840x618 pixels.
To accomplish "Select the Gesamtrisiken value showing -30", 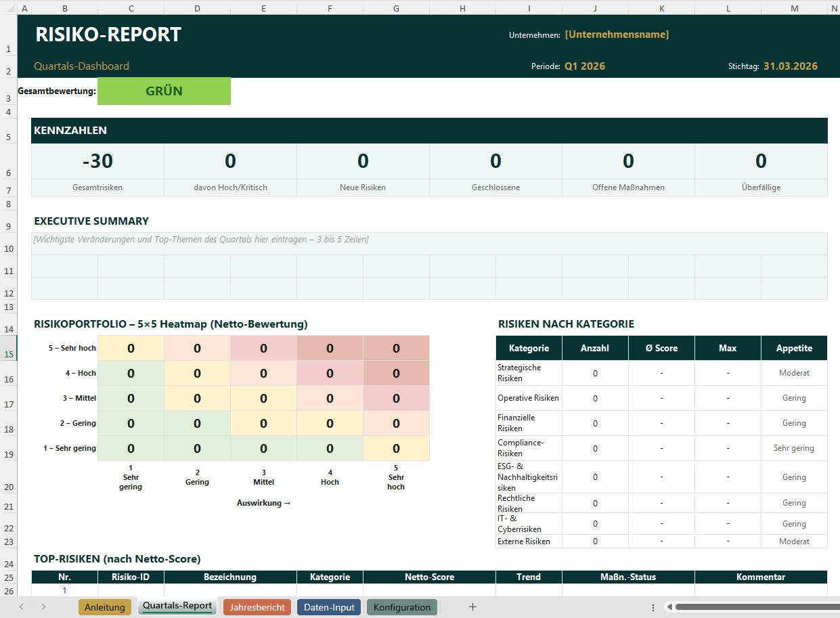I will [x=97, y=161].
